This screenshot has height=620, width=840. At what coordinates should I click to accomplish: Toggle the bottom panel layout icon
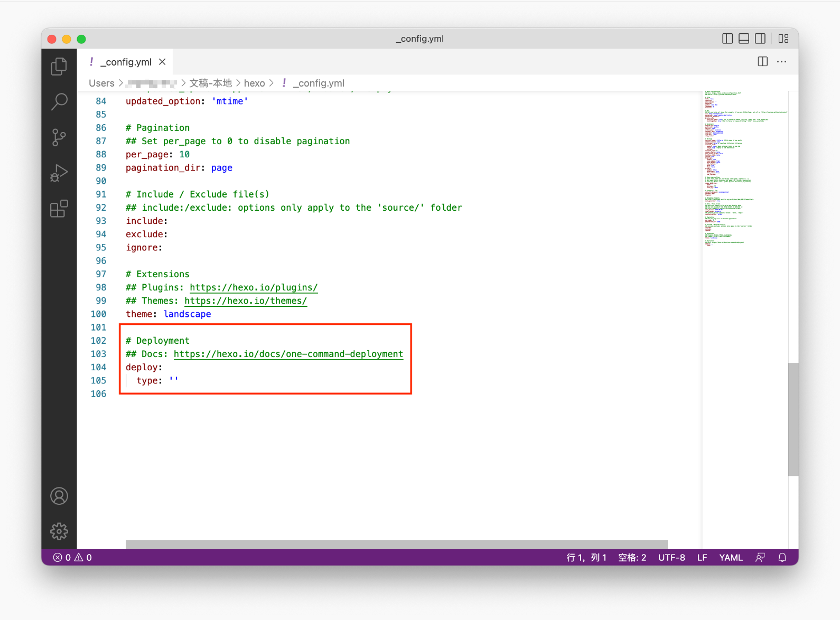pyautogui.click(x=744, y=39)
